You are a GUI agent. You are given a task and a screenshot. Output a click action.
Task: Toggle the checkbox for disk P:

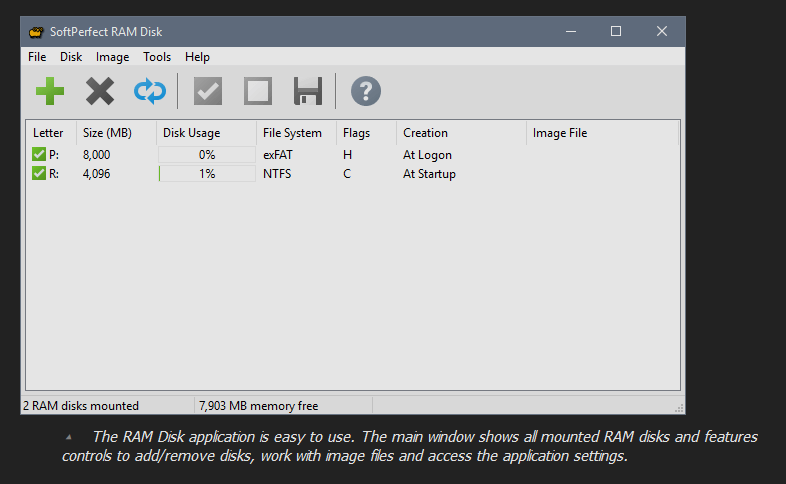[x=39, y=154]
